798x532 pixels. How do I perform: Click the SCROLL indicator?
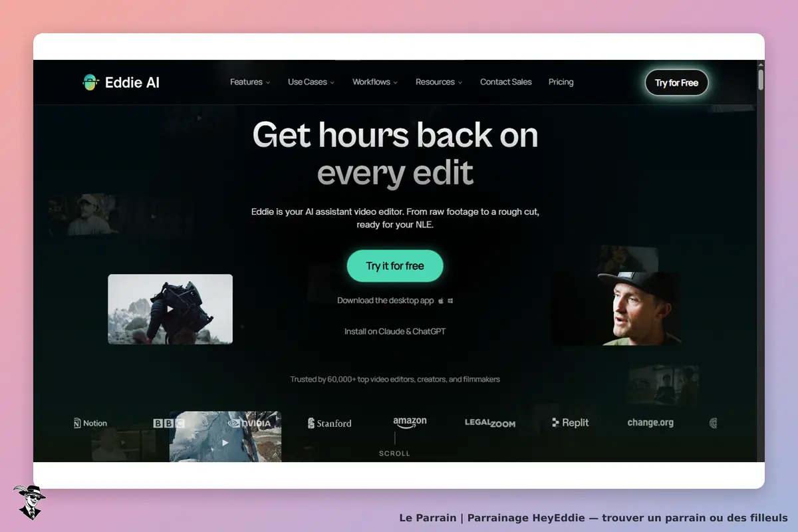395,454
